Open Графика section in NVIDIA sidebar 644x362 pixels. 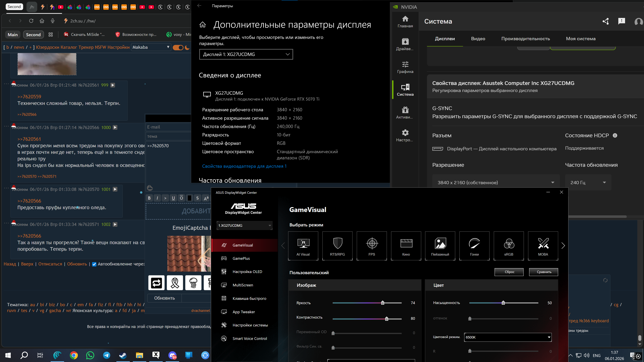click(x=405, y=67)
